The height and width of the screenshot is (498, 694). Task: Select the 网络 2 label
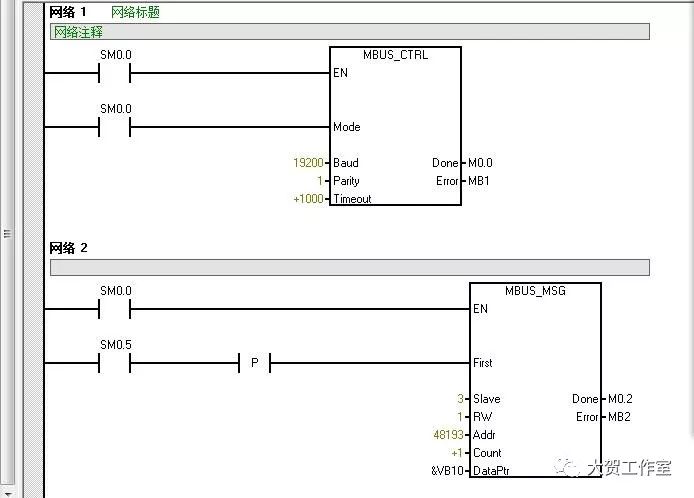click(x=68, y=248)
